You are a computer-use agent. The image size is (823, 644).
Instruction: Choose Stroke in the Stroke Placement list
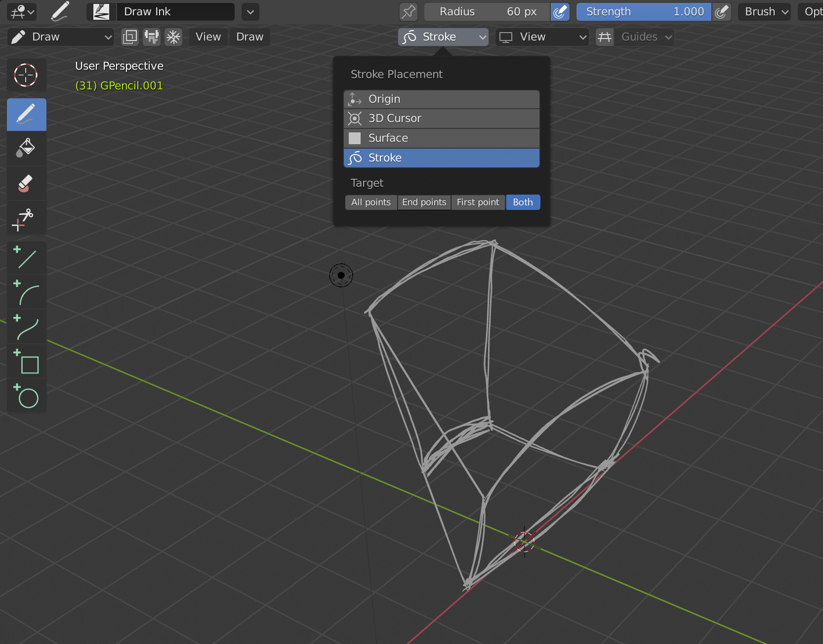pos(442,158)
